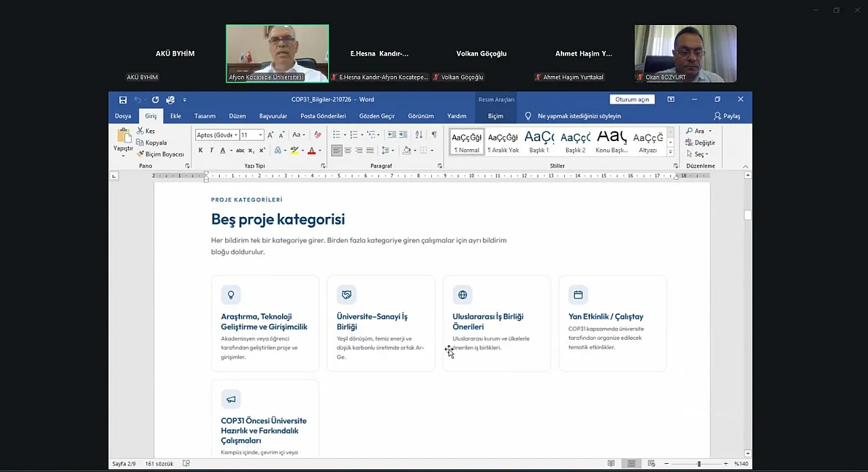Switch to the Gözden Geçir tab
The width and height of the screenshot is (868, 472).
point(377,116)
